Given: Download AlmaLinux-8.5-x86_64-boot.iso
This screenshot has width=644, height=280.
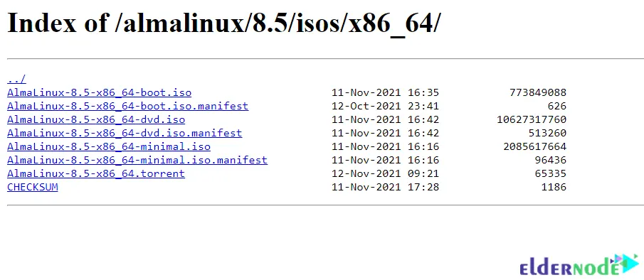Looking at the screenshot, I should click(x=100, y=92).
